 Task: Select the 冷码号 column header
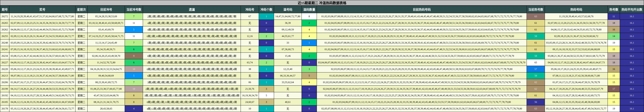click(250, 10)
